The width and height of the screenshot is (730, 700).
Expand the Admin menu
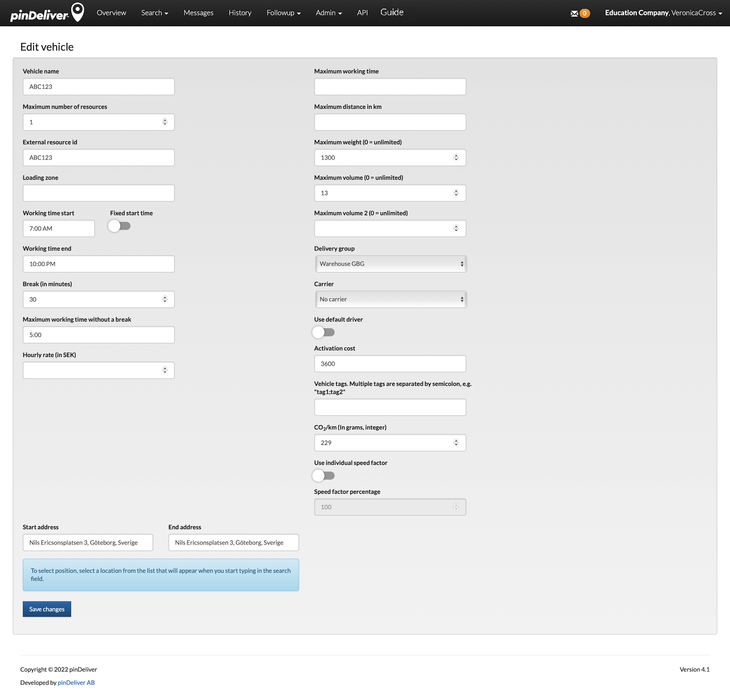329,13
